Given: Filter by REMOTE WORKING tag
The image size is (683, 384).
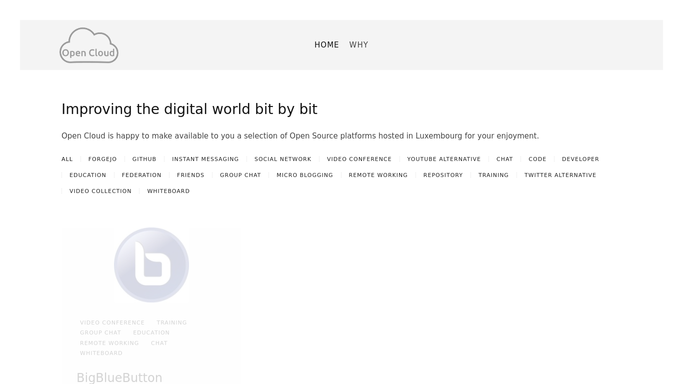Looking at the screenshot, I should (x=378, y=175).
